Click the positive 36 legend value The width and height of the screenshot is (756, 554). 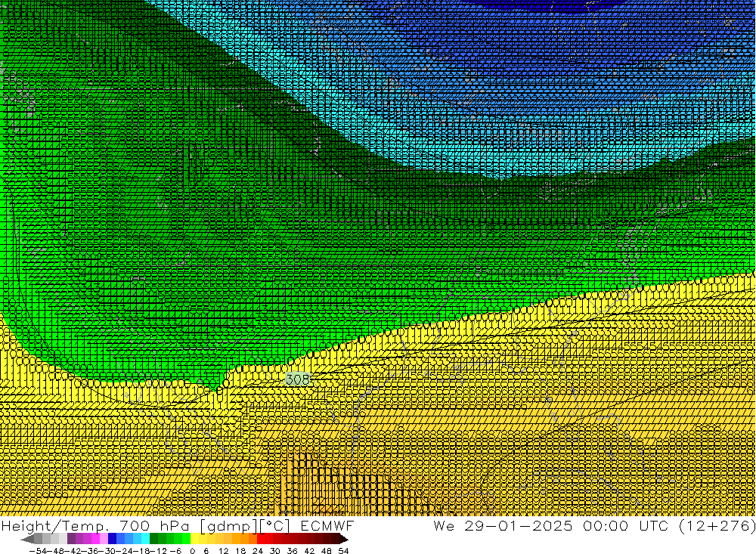(x=292, y=551)
